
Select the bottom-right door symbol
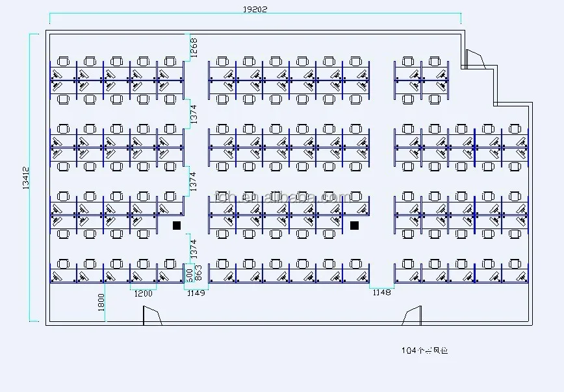412,315
